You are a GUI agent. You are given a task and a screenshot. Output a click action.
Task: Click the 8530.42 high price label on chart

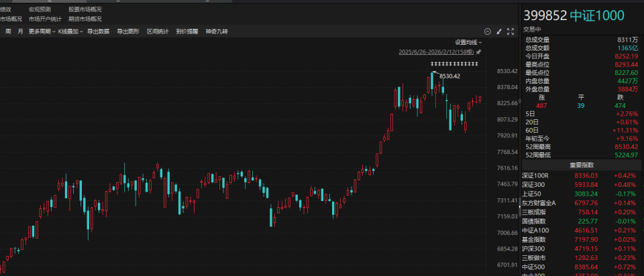point(449,76)
